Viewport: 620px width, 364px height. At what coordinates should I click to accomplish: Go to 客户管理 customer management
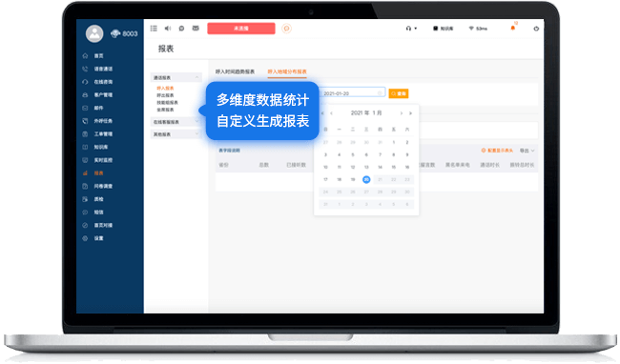103,95
